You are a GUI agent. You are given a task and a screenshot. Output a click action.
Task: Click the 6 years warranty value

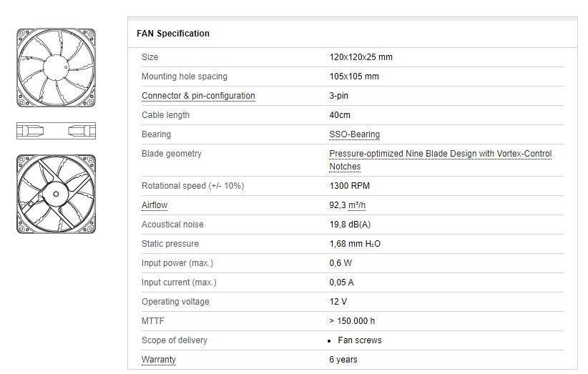click(343, 360)
